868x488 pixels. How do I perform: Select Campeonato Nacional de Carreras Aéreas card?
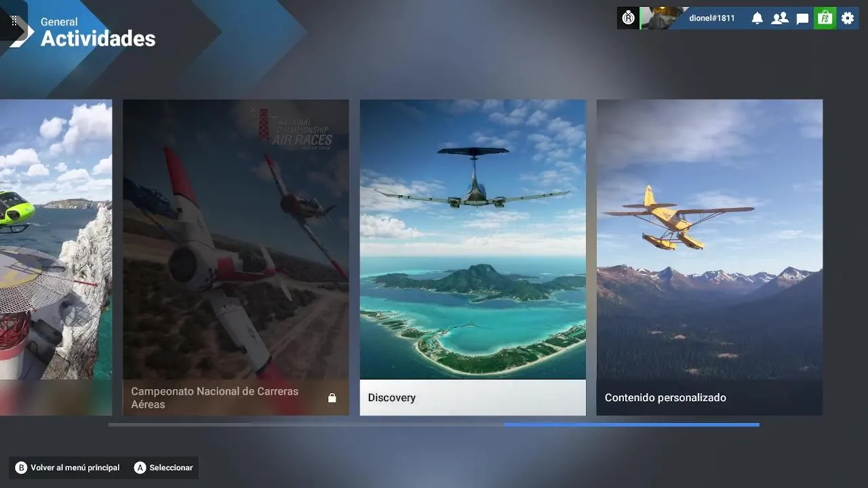pyautogui.click(x=236, y=258)
